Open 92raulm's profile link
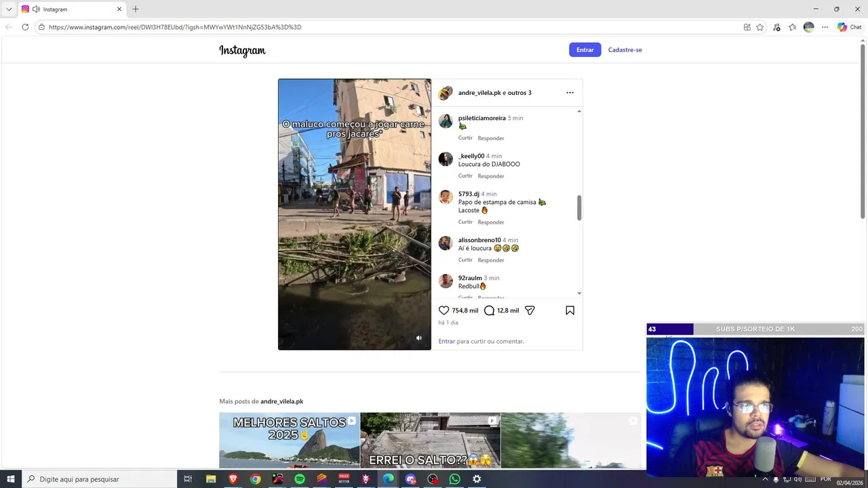Image resolution: width=868 pixels, height=488 pixels. coord(470,278)
